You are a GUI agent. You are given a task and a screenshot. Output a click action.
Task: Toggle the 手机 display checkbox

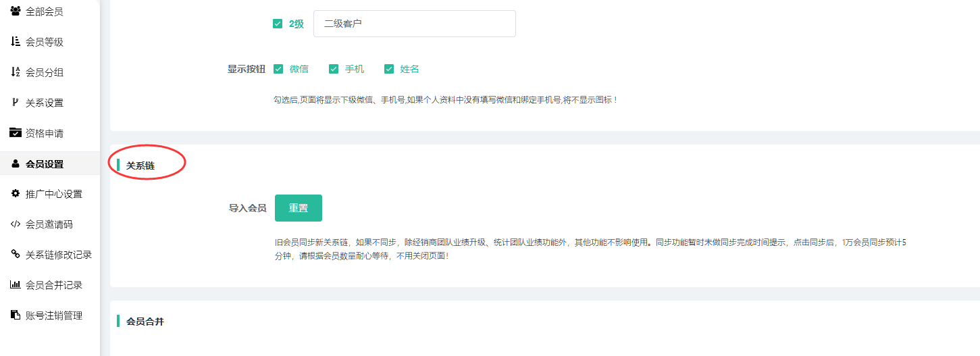click(x=333, y=69)
